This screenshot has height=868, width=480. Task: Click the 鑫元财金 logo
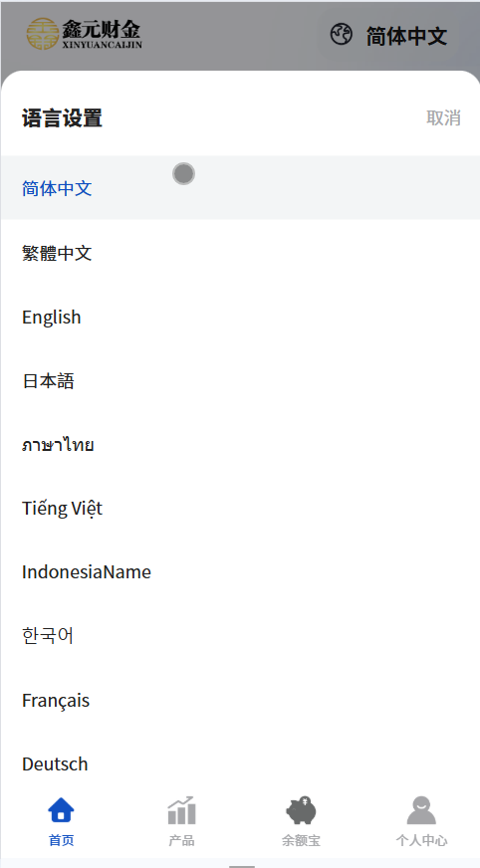(x=85, y=34)
